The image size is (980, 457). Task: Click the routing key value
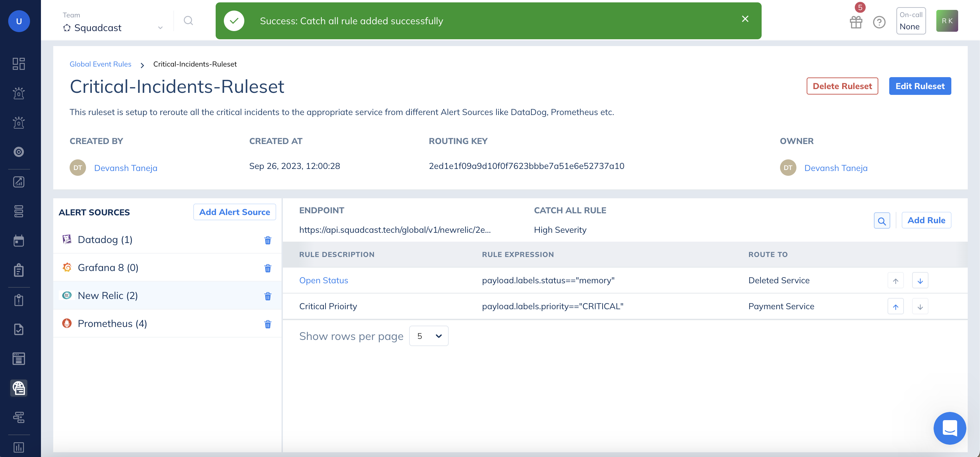526,166
